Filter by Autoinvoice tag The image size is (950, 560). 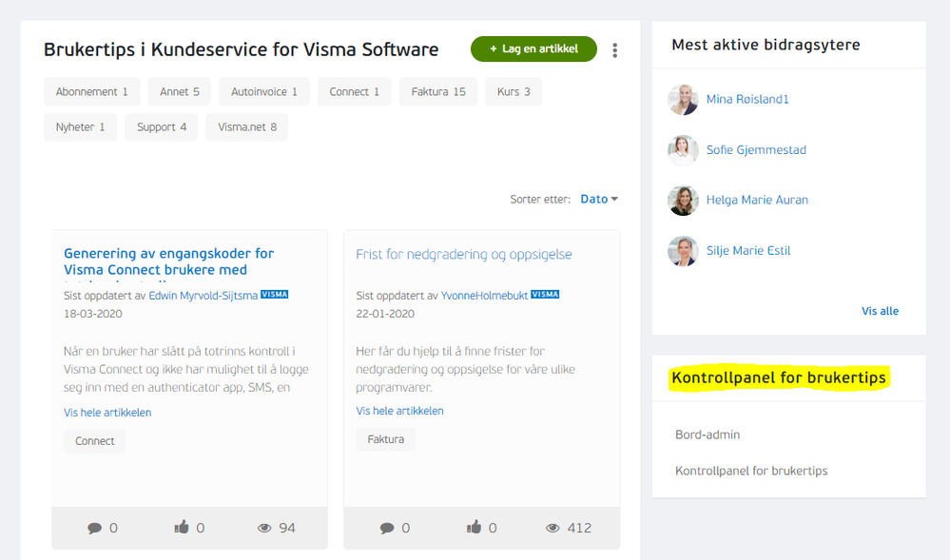point(264,91)
